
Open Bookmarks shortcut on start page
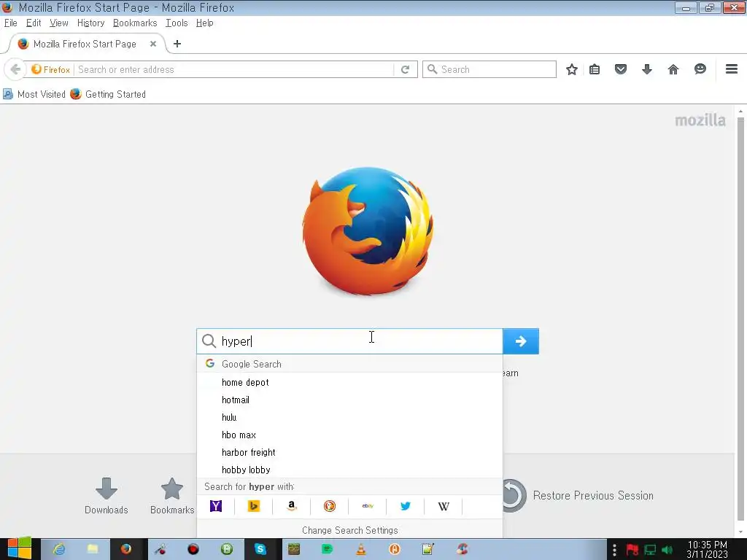(x=172, y=496)
